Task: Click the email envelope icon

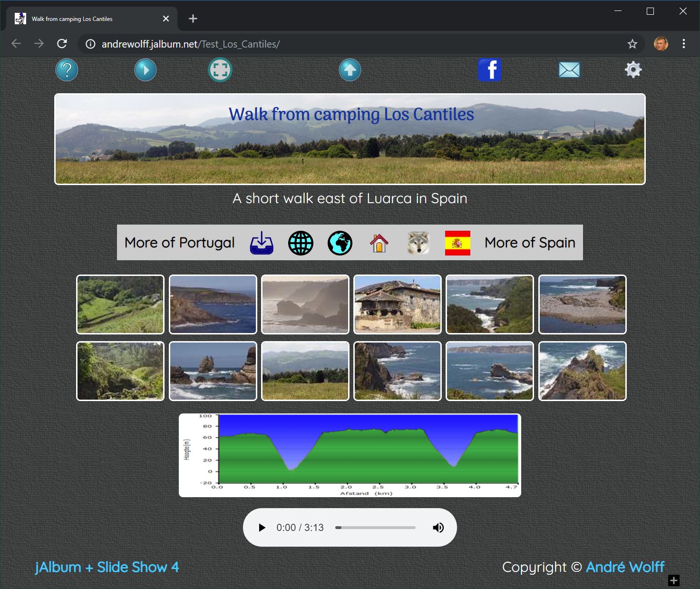Action: 569,70
